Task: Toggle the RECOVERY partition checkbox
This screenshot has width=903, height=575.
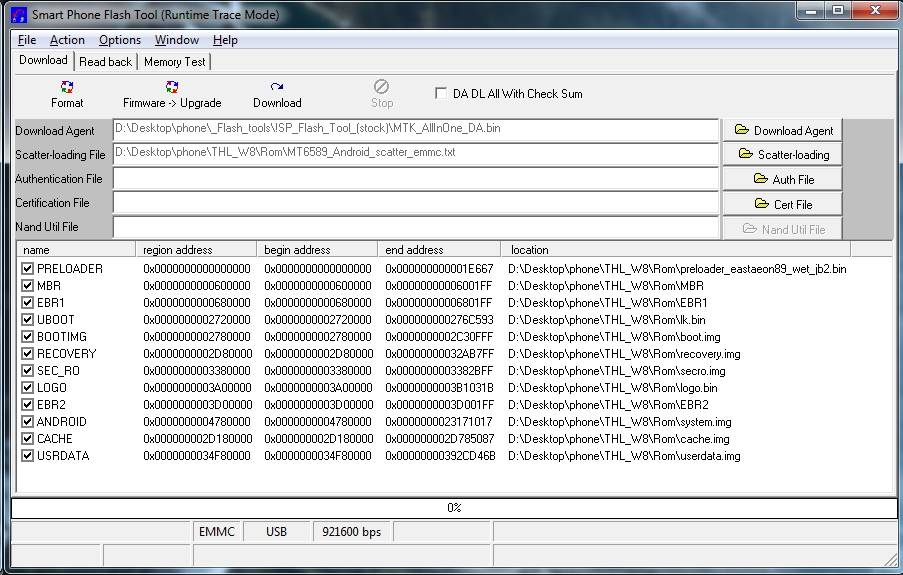Action: point(28,354)
